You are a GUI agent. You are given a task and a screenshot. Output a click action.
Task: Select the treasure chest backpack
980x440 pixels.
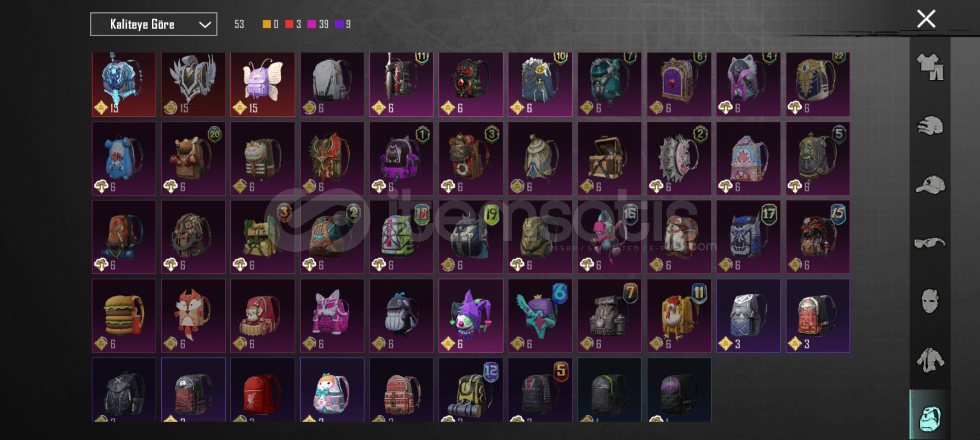click(x=610, y=158)
